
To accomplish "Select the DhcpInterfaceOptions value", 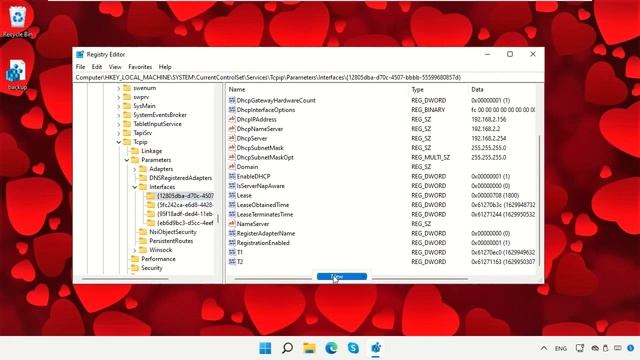I will pos(266,110).
